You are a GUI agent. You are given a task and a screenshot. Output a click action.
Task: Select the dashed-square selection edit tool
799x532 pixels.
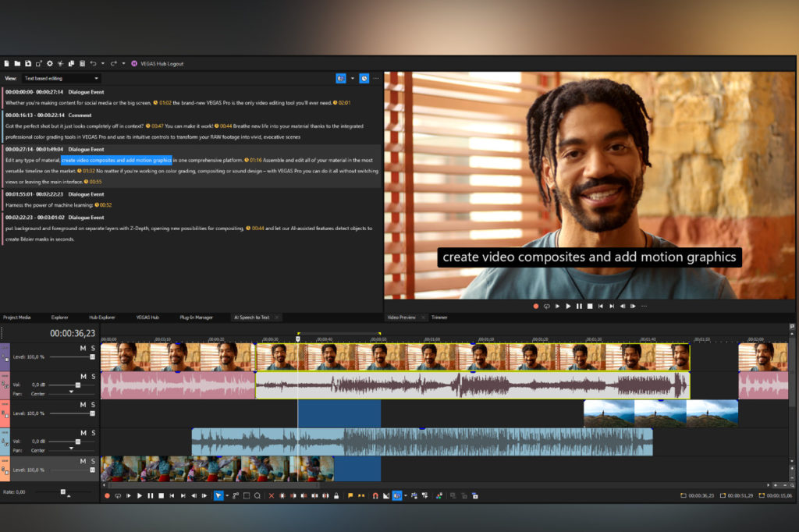247,496
